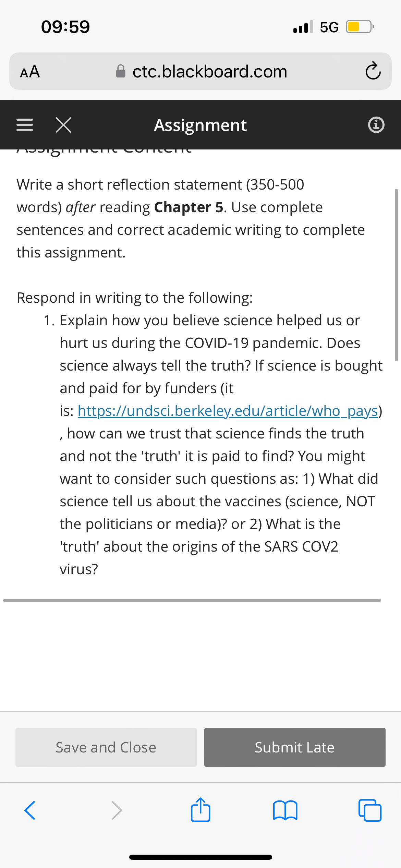401x868 pixels.
Task: Tap the battery indicator in status bar
Action: coord(360,27)
